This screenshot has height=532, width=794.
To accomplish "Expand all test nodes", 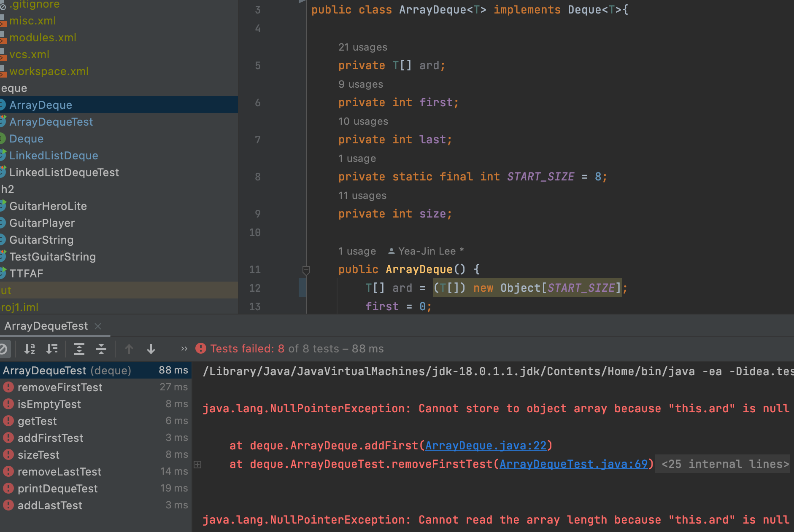I will 79,349.
